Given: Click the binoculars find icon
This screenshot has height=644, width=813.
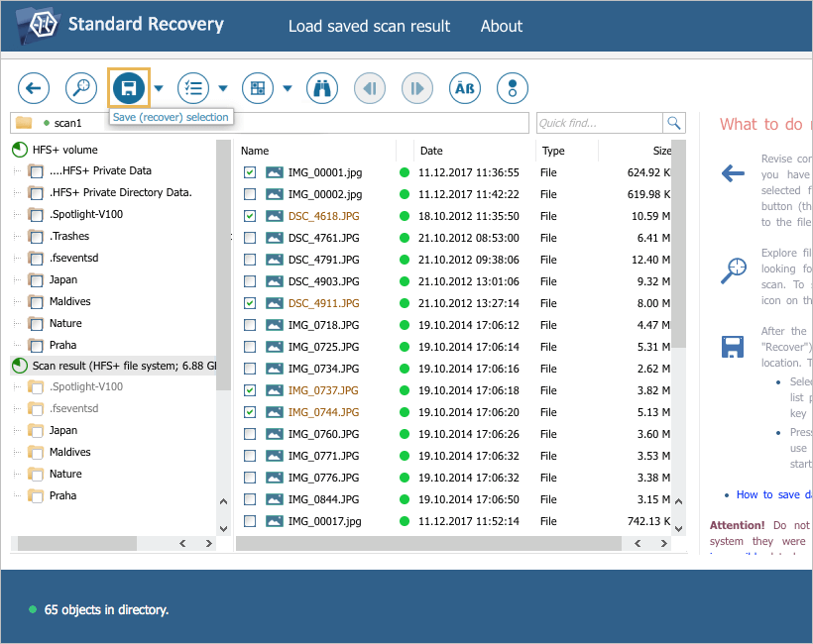Looking at the screenshot, I should click(322, 88).
